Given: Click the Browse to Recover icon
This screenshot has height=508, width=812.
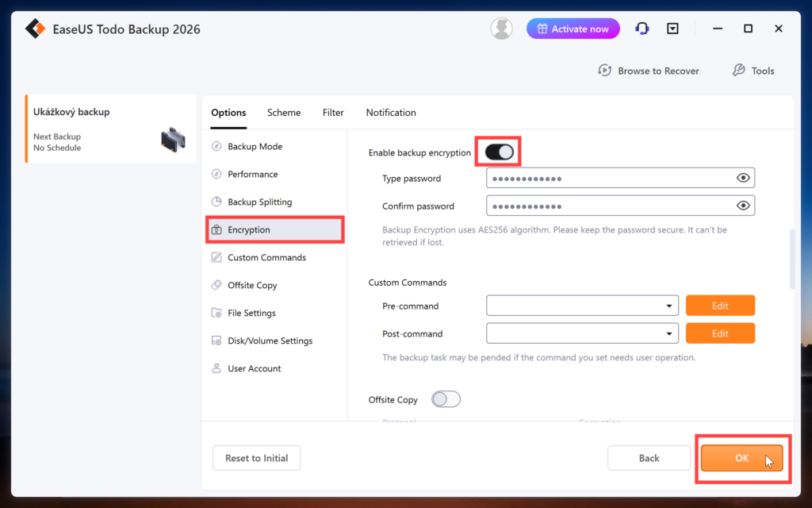Looking at the screenshot, I should click(605, 71).
